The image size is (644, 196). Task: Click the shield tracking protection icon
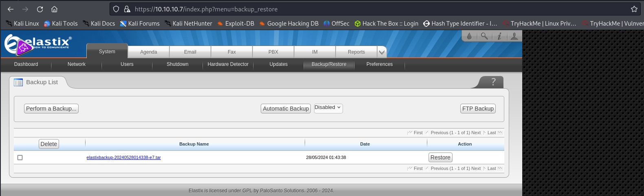pos(116,9)
